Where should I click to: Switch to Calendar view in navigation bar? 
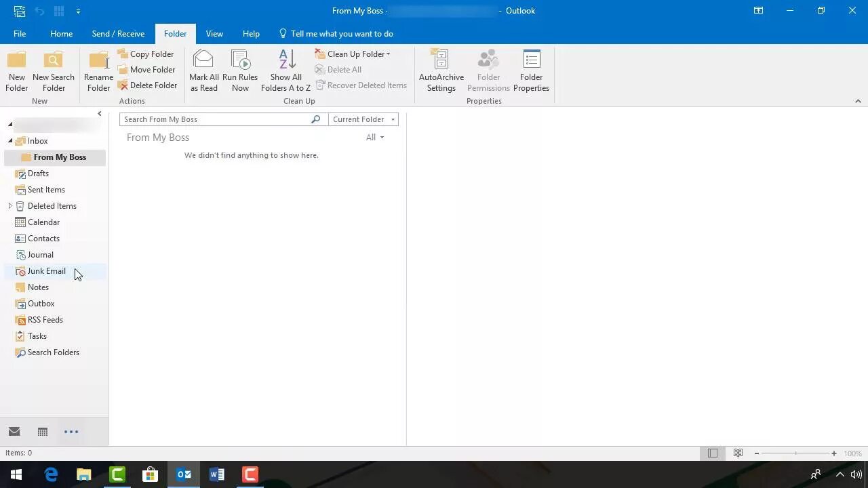click(x=42, y=432)
